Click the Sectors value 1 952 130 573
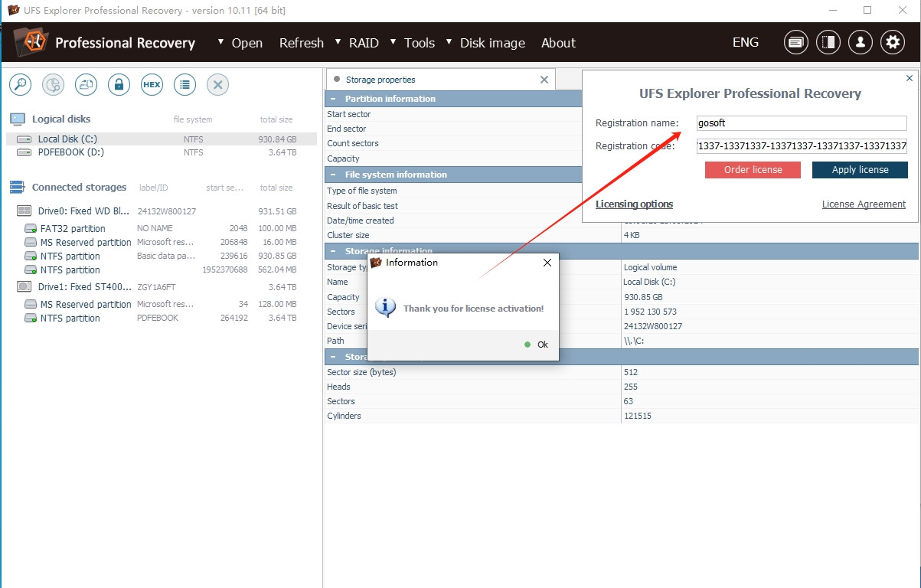 coord(650,312)
